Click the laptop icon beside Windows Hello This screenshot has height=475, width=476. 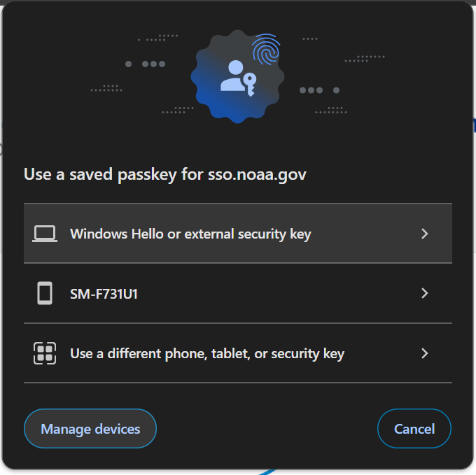click(x=45, y=234)
